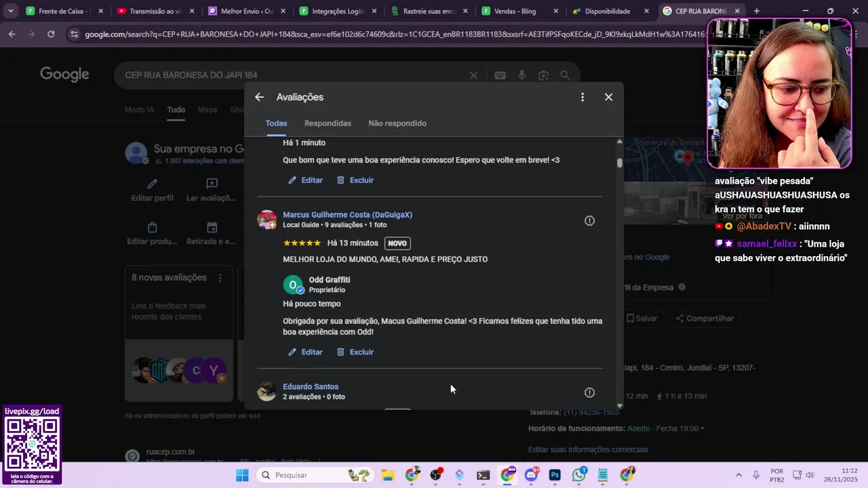
Task: Open the tab search dropdown in Chrome
Action: coord(10,11)
